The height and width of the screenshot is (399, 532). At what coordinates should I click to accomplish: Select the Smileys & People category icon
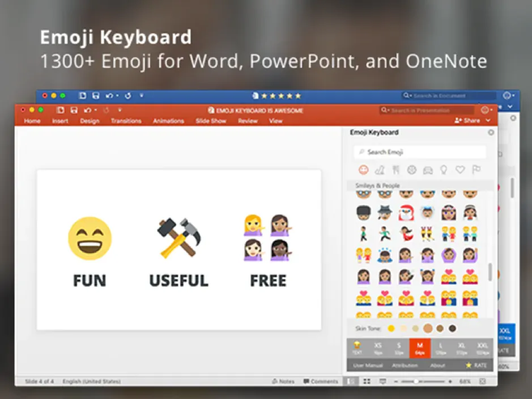click(x=364, y=169)
